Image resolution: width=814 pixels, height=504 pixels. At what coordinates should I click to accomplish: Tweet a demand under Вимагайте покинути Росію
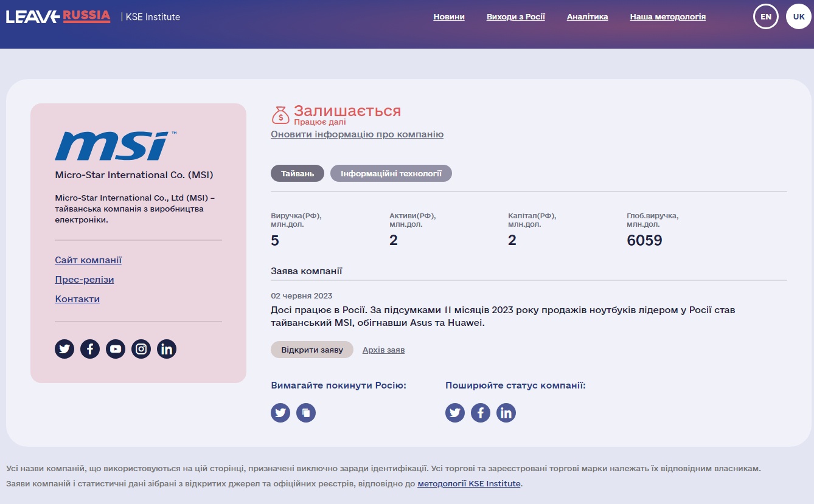pyautogui.click(x=280, y=413)
